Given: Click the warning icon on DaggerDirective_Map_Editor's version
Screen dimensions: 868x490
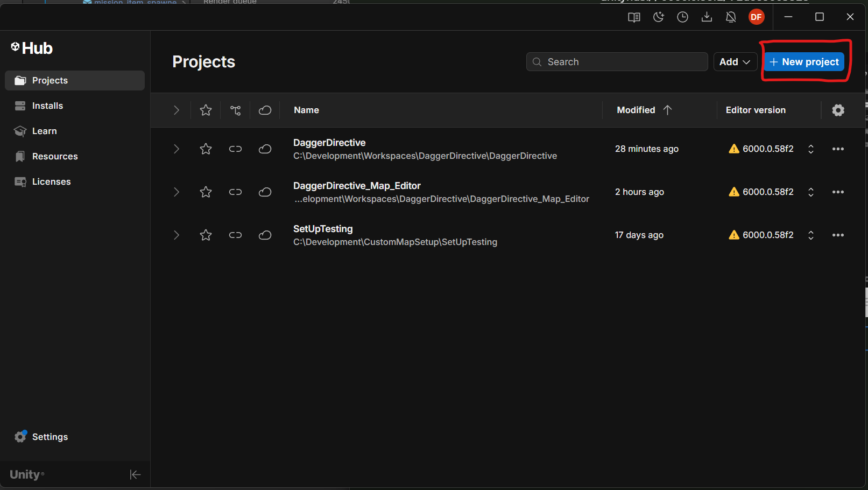Looking at the screenshot, I should click(x=734, y=192).
